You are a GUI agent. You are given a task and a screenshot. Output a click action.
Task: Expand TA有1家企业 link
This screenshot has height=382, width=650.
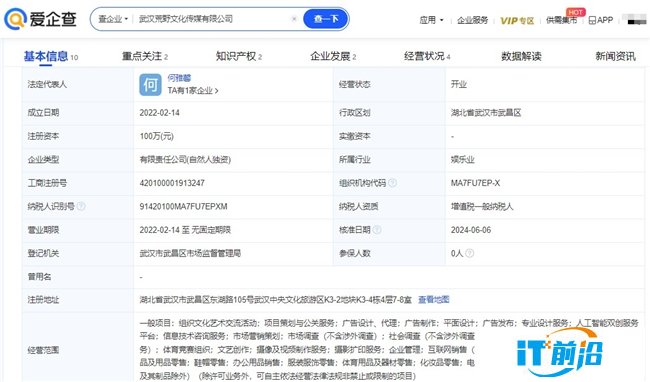[193, 90]
